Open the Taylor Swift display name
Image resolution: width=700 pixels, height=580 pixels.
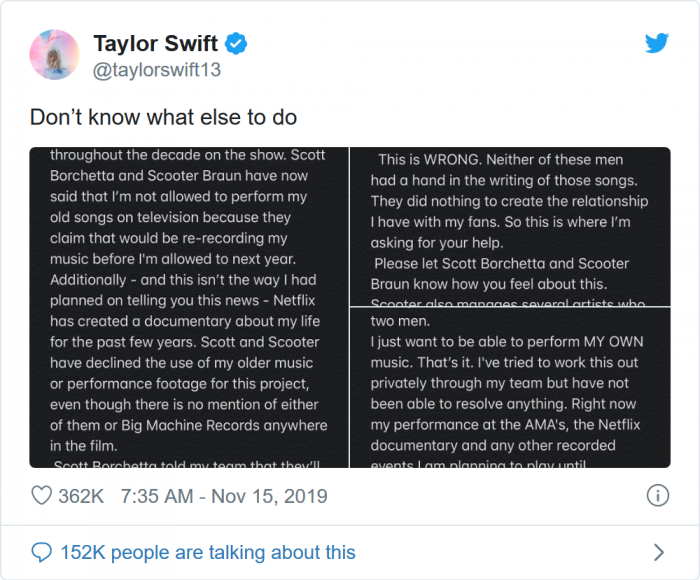click(x=156, y=44)
